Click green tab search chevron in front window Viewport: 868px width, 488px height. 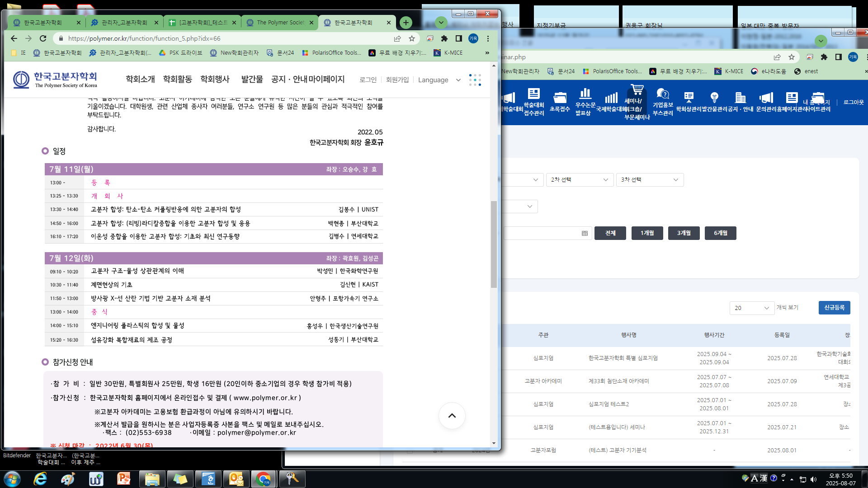point(441,22)
